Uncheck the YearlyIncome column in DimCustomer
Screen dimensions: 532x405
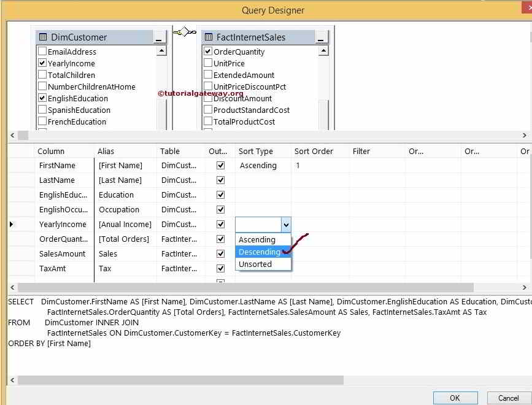[42, 63]
